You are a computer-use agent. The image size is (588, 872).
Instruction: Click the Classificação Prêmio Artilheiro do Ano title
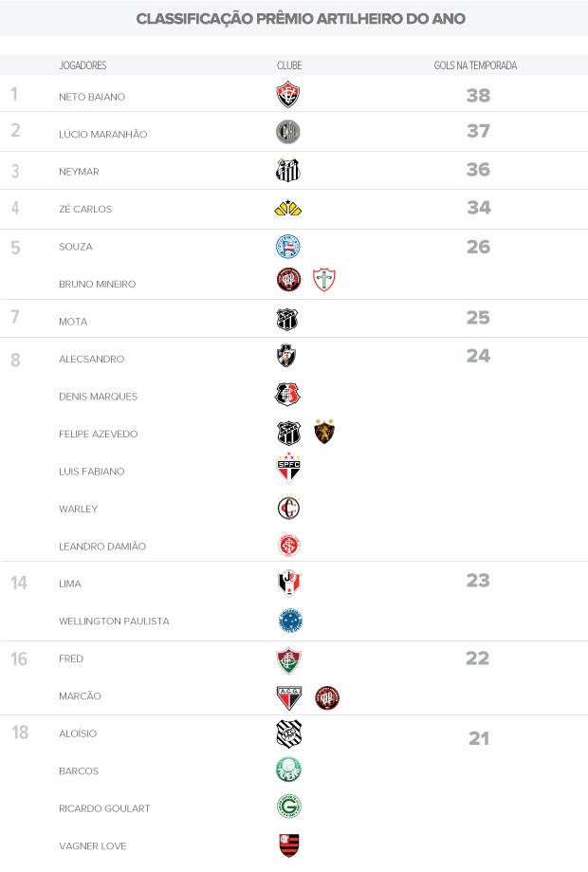tap(301, 19)
